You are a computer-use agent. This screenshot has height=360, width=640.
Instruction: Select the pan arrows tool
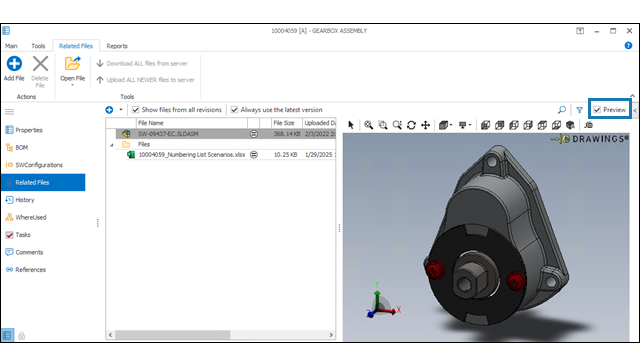(425, 125)
